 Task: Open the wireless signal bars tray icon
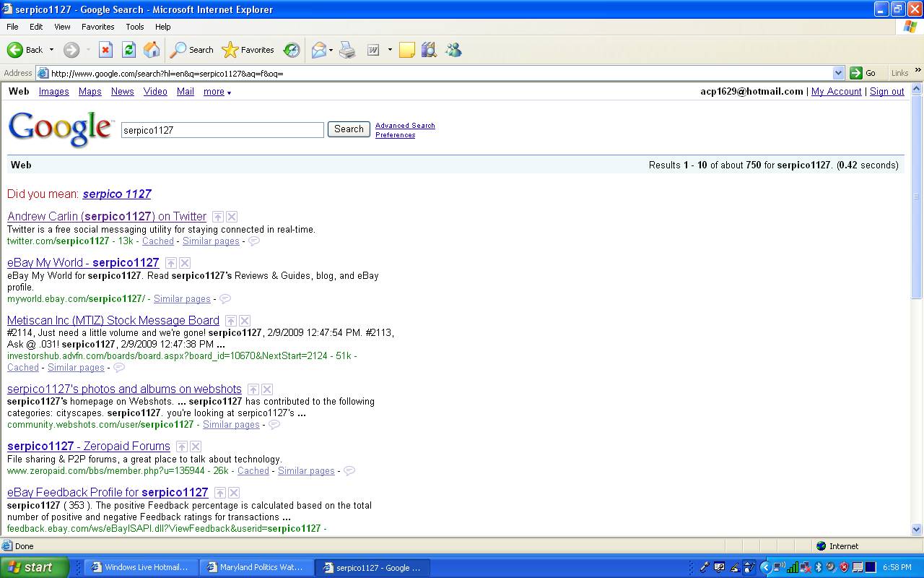click(793, 567)
